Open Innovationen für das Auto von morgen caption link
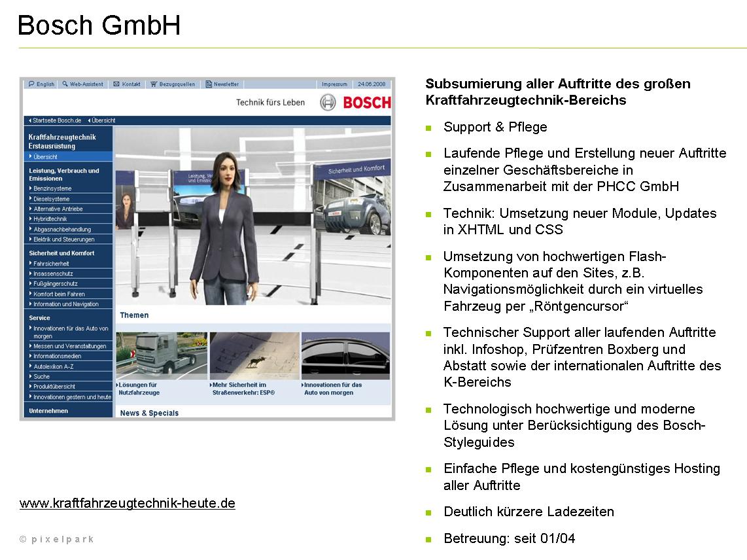 pyautogui.click(x=331, y=389)
